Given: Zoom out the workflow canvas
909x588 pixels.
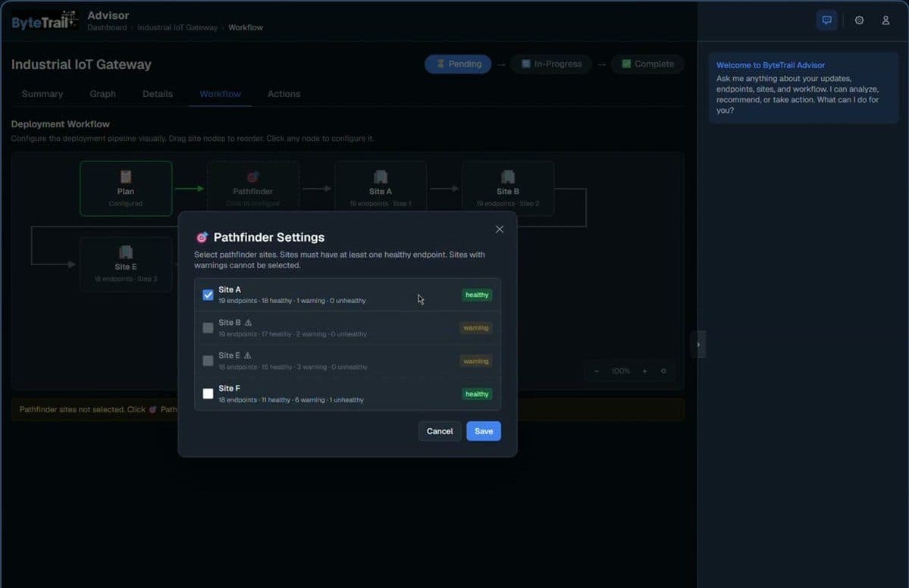Looking at the screenshot, I should (597, 371).
